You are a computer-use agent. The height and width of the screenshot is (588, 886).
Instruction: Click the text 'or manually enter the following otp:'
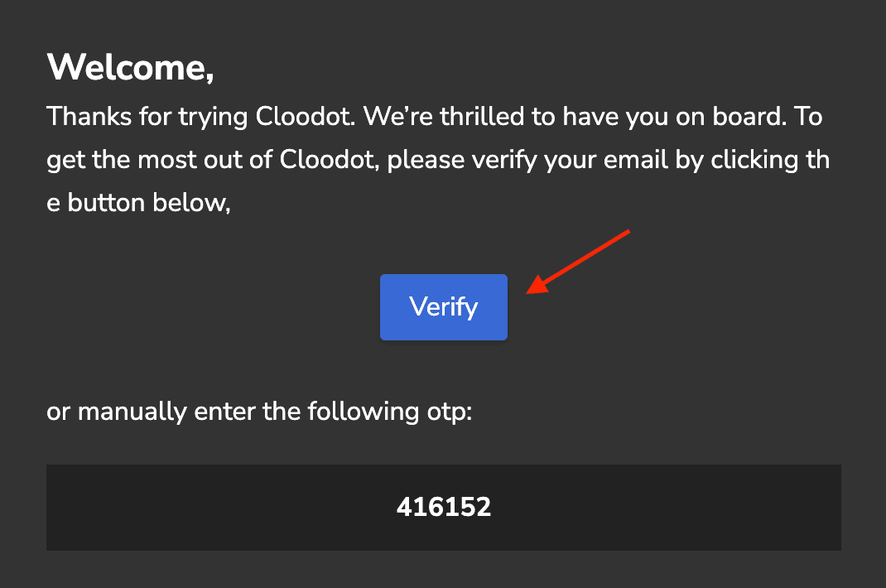(258, 411)
